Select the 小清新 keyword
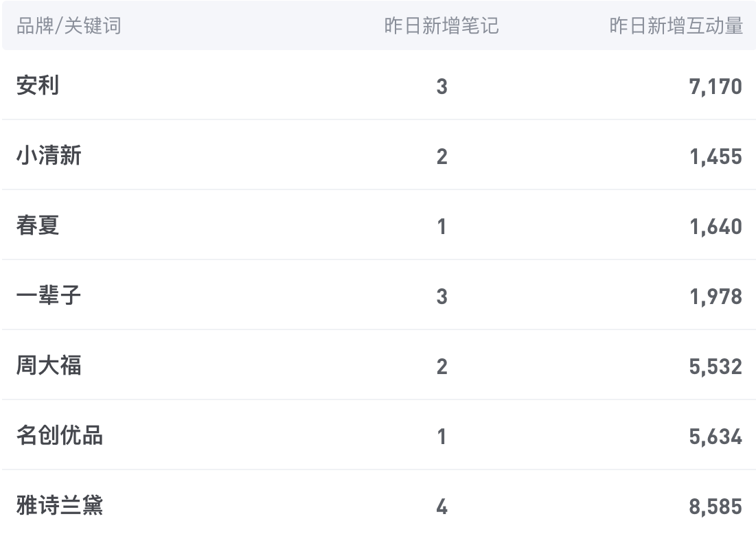This screenshot has height=534, width=756. click(49, 156)
